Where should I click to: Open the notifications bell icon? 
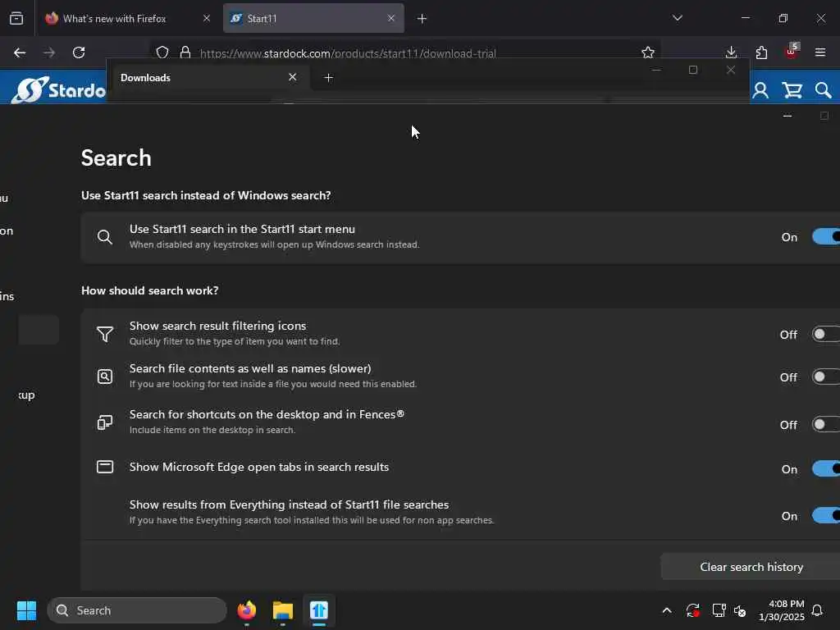(x=818, y=610)
